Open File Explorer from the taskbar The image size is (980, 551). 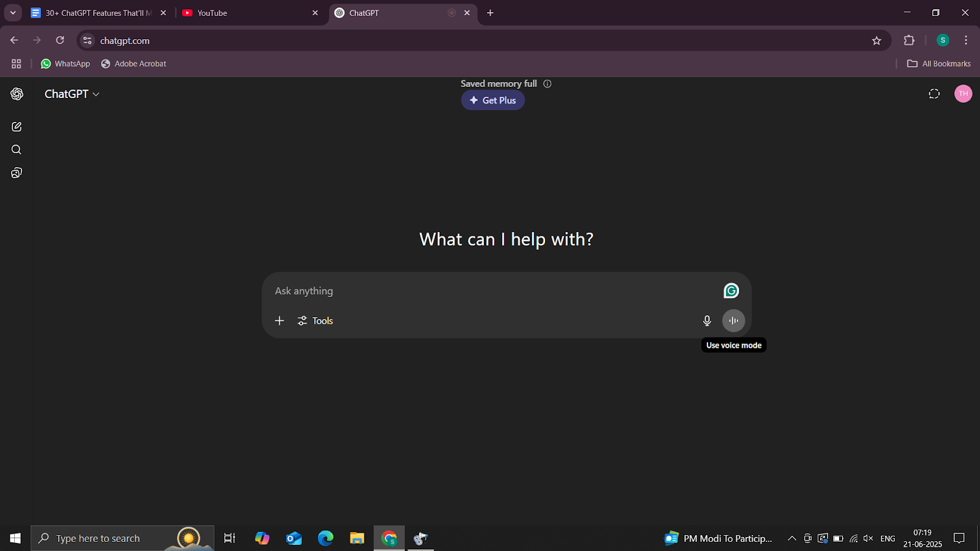[x=357, y=538]
